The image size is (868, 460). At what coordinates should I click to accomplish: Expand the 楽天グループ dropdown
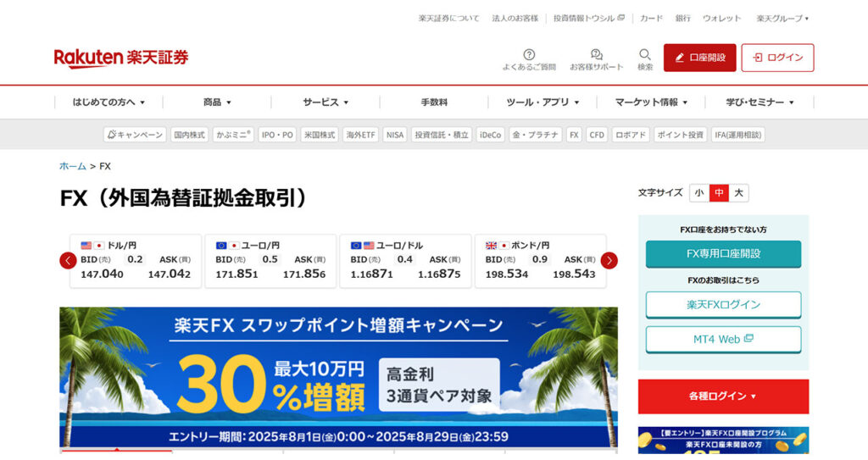tap(782, 19)
